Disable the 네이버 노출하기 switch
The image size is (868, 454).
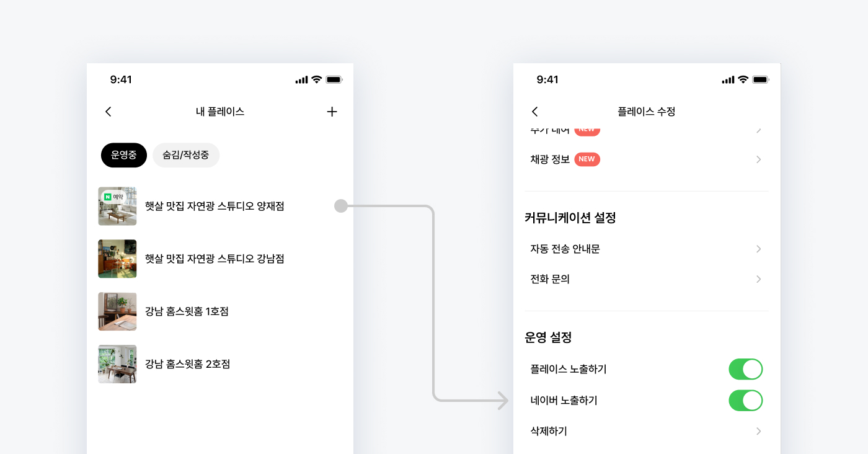[x=745, y=401]
